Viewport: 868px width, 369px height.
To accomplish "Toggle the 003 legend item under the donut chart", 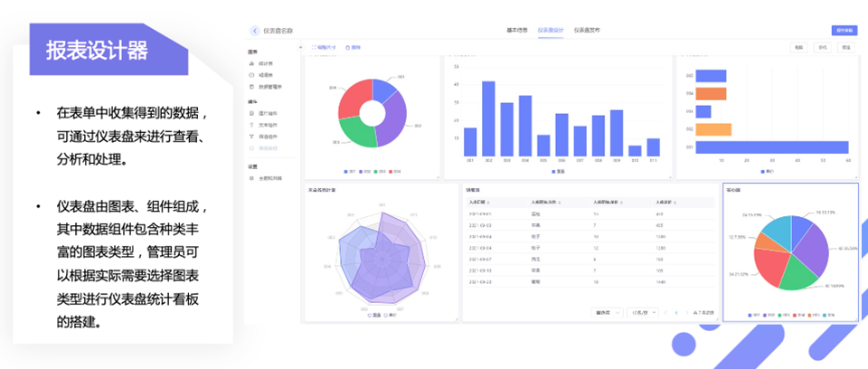I will pyautogui.click(x=380, y=172).
